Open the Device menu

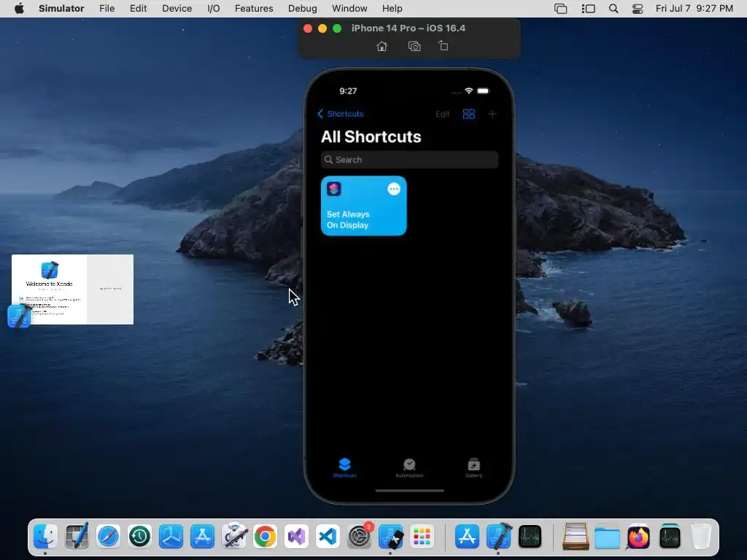(177, 9)
